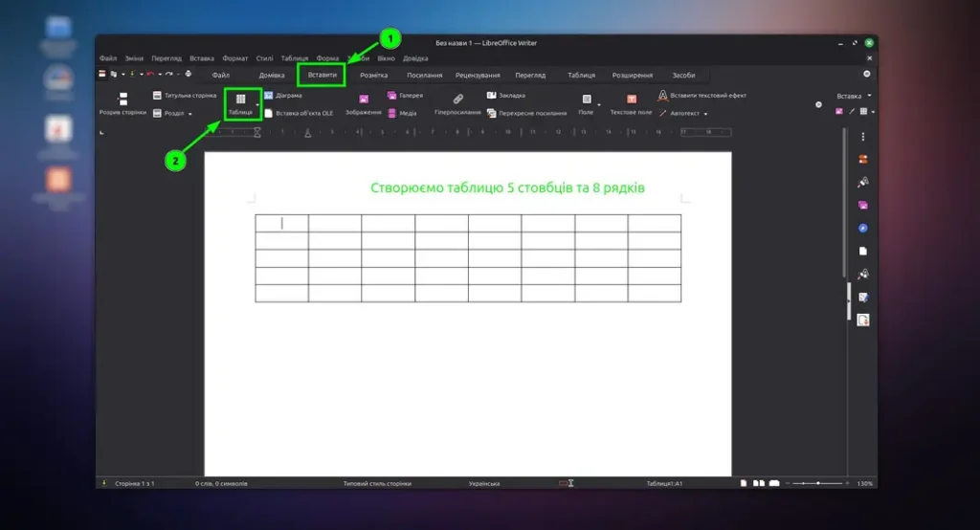Open the Зміни menu

pyautogui.click(x=134, y=58)
